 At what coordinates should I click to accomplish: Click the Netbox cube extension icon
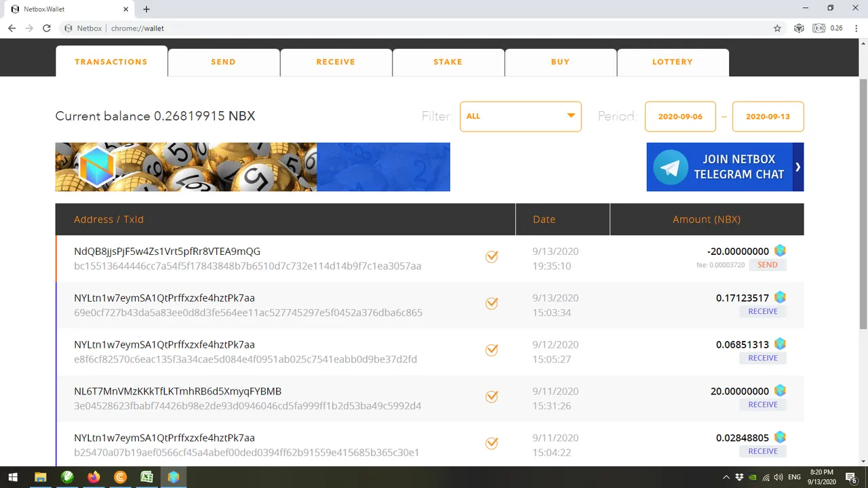click(799, 28)
